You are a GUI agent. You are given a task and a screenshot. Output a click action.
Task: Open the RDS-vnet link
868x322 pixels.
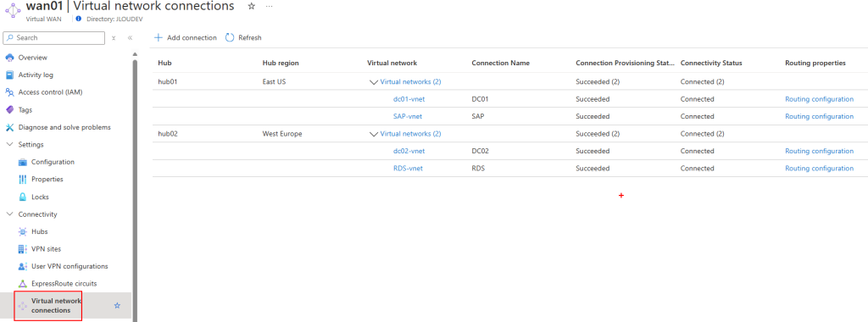(x=408, y=168)
